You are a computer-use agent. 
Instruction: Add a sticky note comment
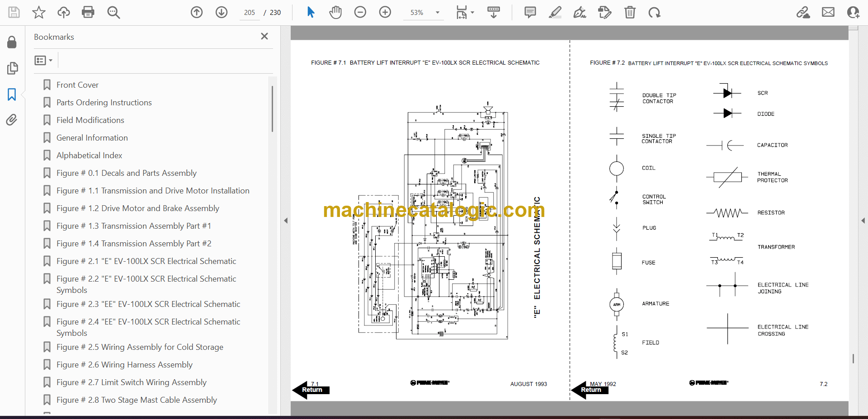click(x=530, y=12)
